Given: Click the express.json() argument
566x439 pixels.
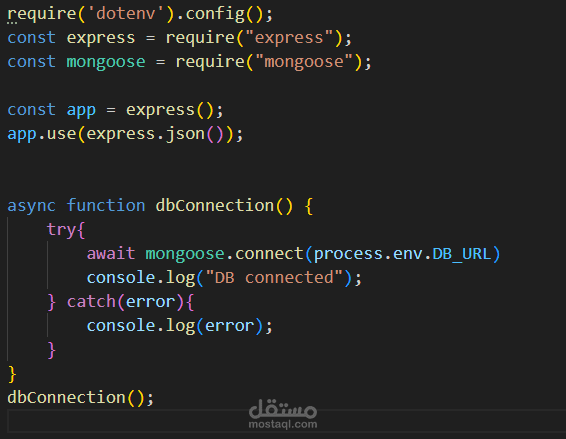Looking at the screenshot, I should coord(156,134).
